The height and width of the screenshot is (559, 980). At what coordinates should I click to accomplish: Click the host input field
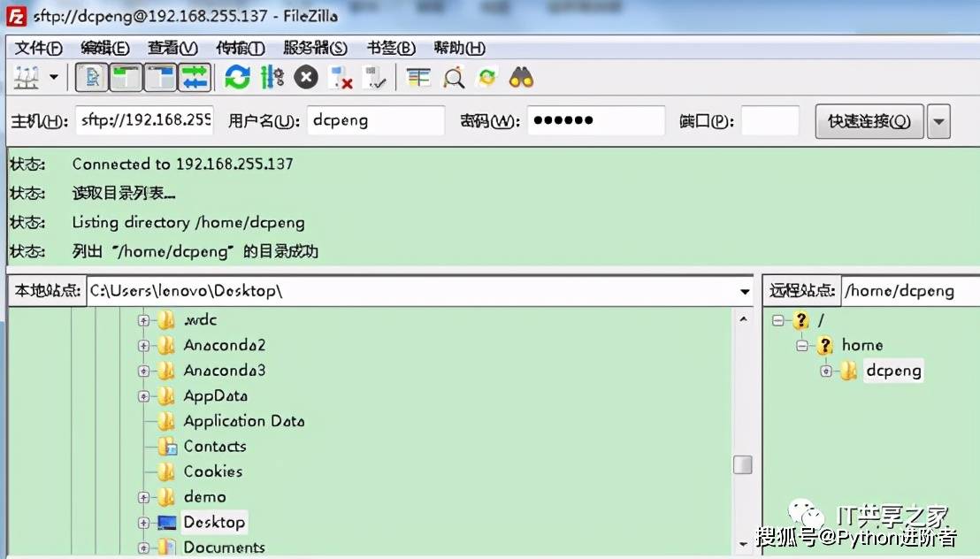click(145, 120)
